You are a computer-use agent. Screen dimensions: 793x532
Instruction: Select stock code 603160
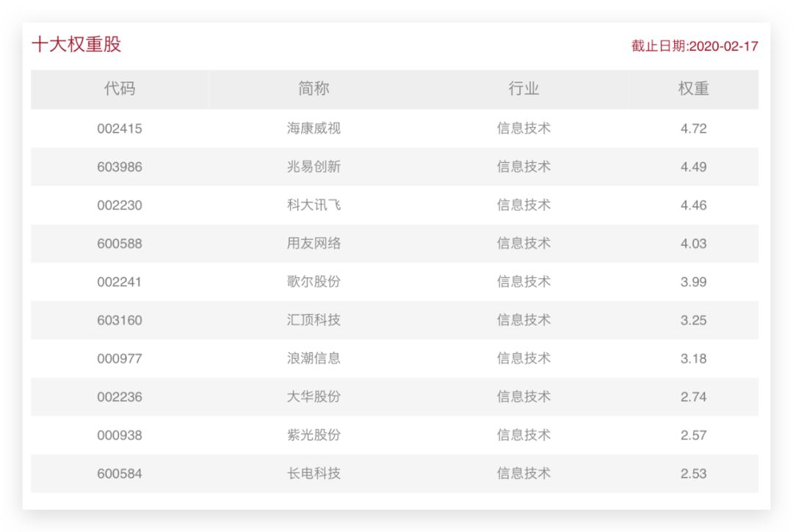click(120, 321)
